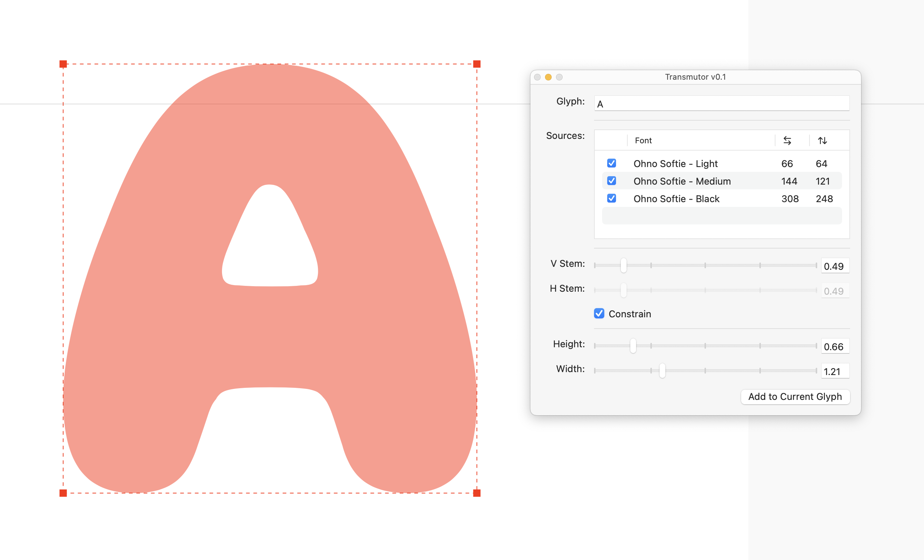Screen dimensions: 924x560
Task: Focus the Glyph name input field
Action: [721, 103]
